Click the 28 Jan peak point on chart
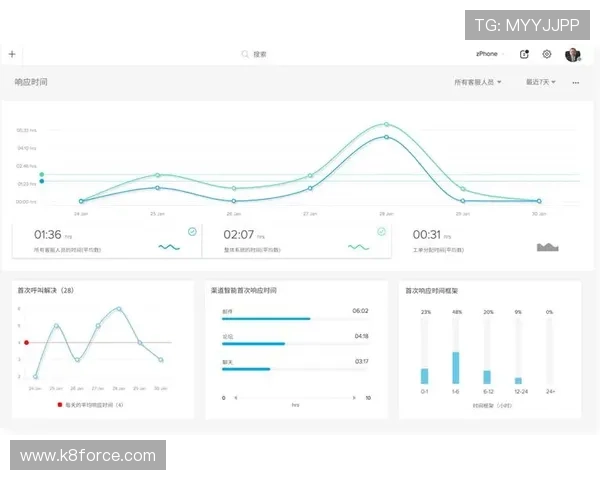The height and width of the screenshot is (480, 600). point(386,125)
